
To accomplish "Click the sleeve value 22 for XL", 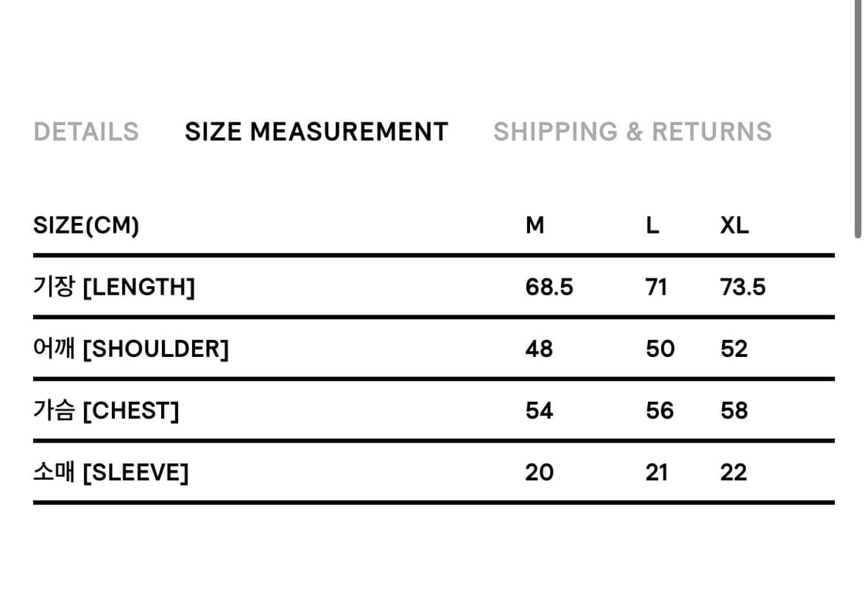I will pyautogui.click(x=734, y=472).
